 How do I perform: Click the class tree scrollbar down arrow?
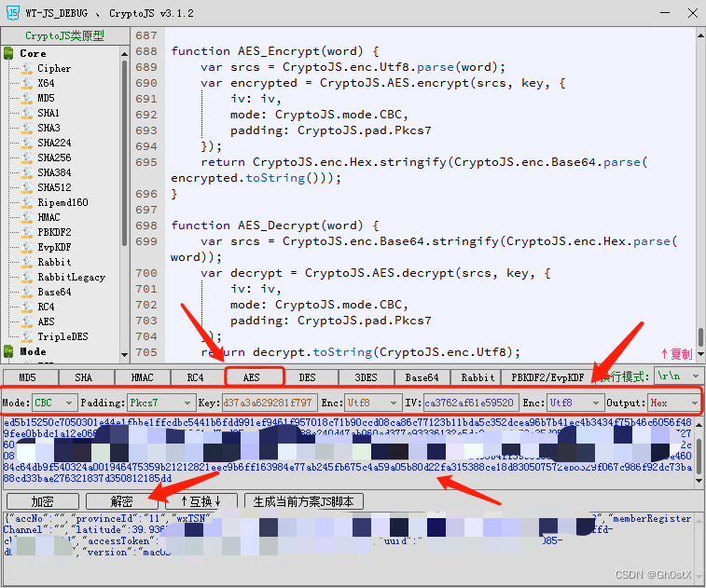(124, 355)
